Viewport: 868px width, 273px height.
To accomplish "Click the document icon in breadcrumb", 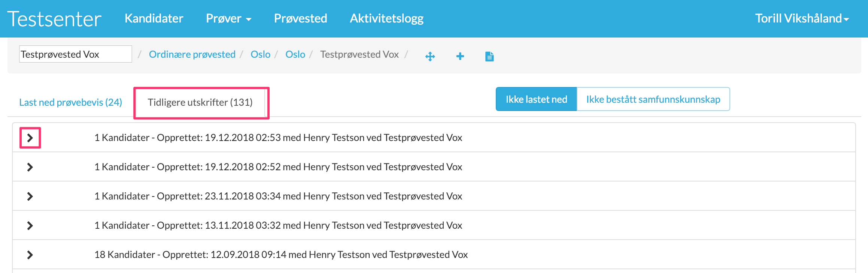I will pos(489,57).
